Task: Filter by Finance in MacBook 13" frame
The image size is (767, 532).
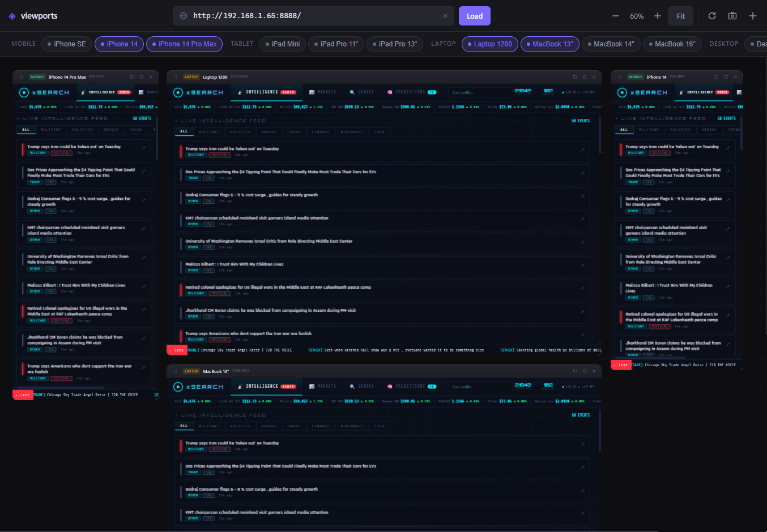Action: pyautogui.click(x=321, y=426)
